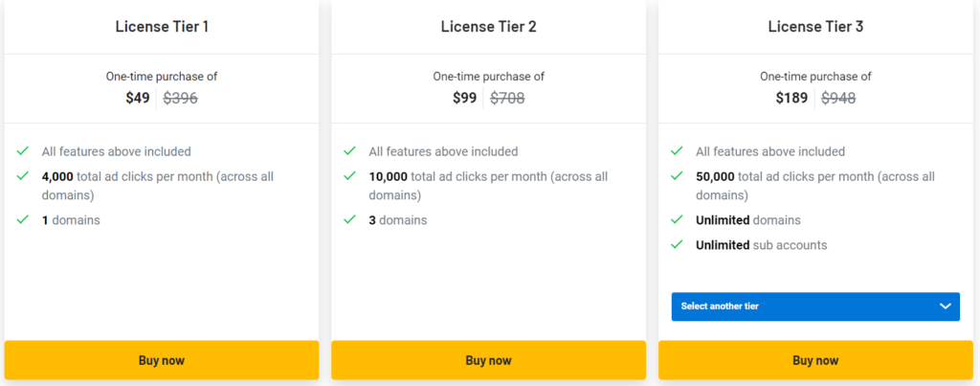Click the checkmark beside 'Unlimited domains'

click(x=678, y=220)
